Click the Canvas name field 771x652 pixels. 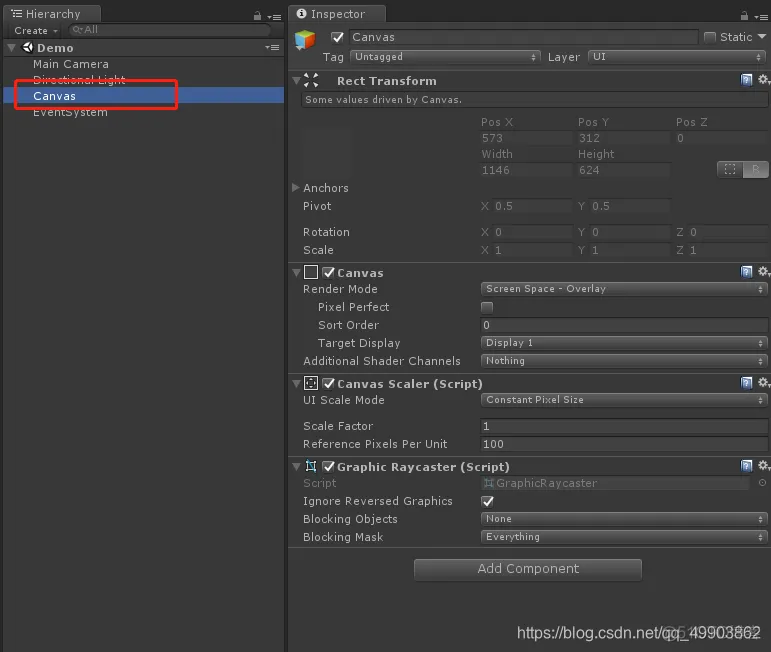point(523,37)
